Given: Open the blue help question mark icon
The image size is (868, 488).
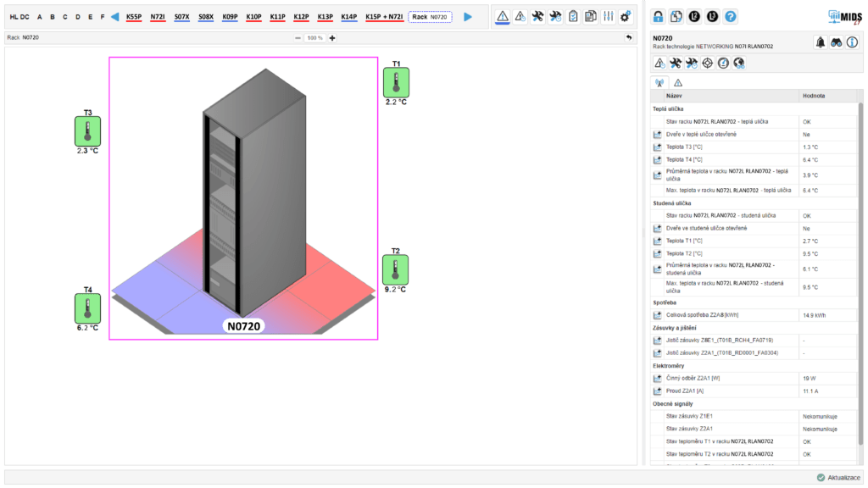Looking at the screenshot, I should (731, 16).
